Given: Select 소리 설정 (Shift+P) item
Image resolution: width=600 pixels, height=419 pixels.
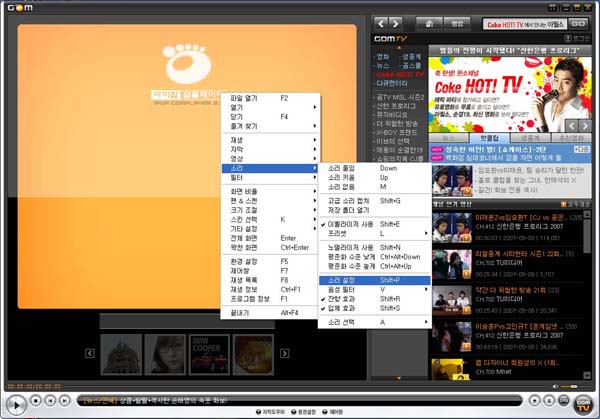Looking at the screenshot, I should [374, 280].
